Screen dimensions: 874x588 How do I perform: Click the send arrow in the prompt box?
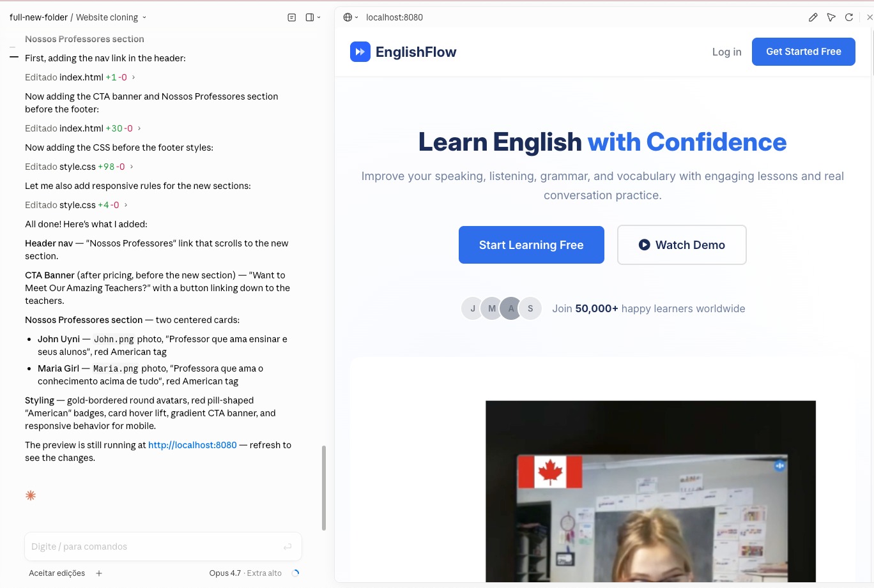pyautogui.click(x=287, y=547)
